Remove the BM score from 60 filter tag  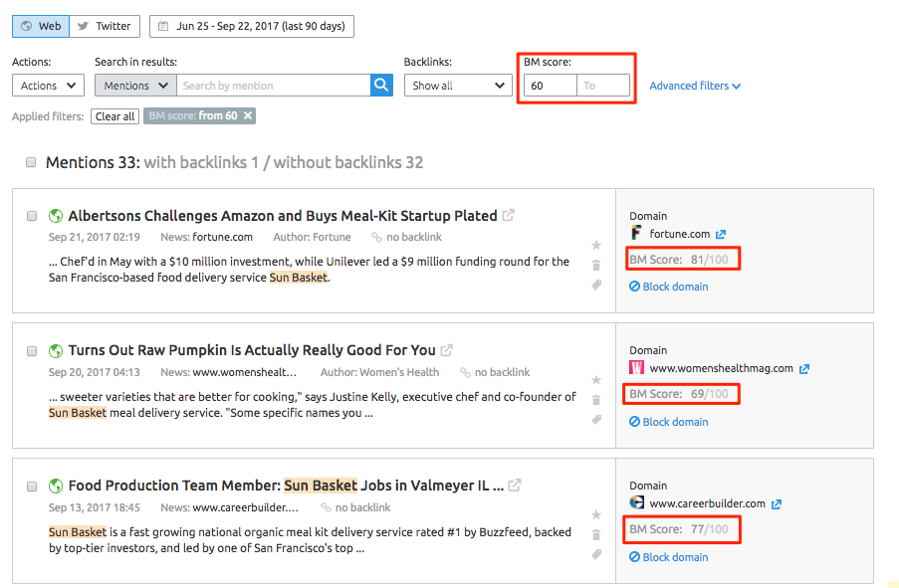pos(248,115)
